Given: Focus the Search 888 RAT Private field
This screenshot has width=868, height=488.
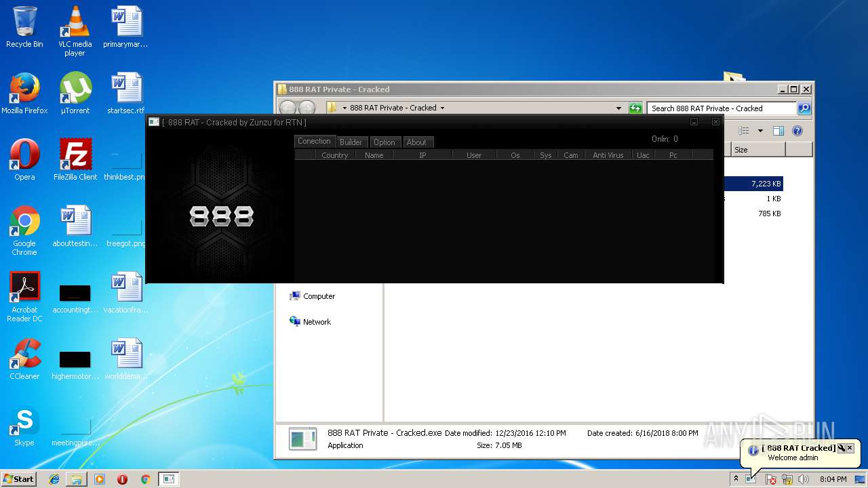Looking at the screenshot, I should (x=722, y=108).
